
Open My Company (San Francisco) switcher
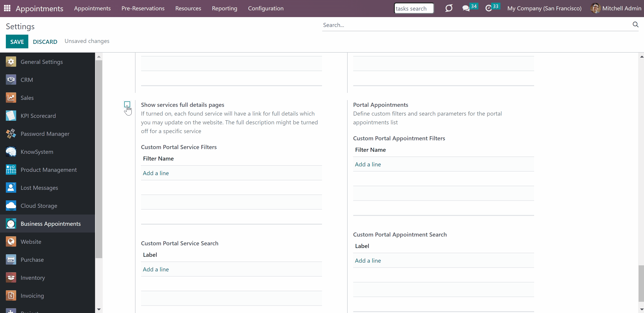tap(544, 8)
